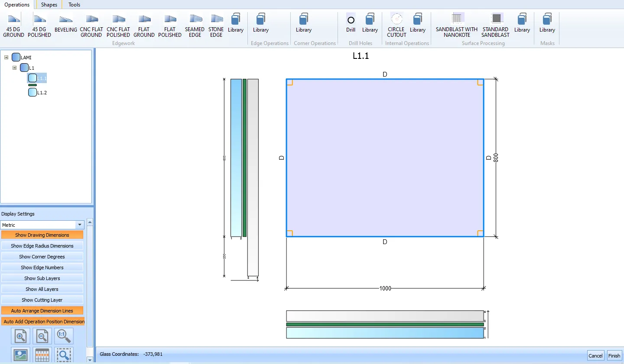The height and width of the screenshot is (364, 624).
Task: Switch to the Operations tab
Action: pos(17,5)
